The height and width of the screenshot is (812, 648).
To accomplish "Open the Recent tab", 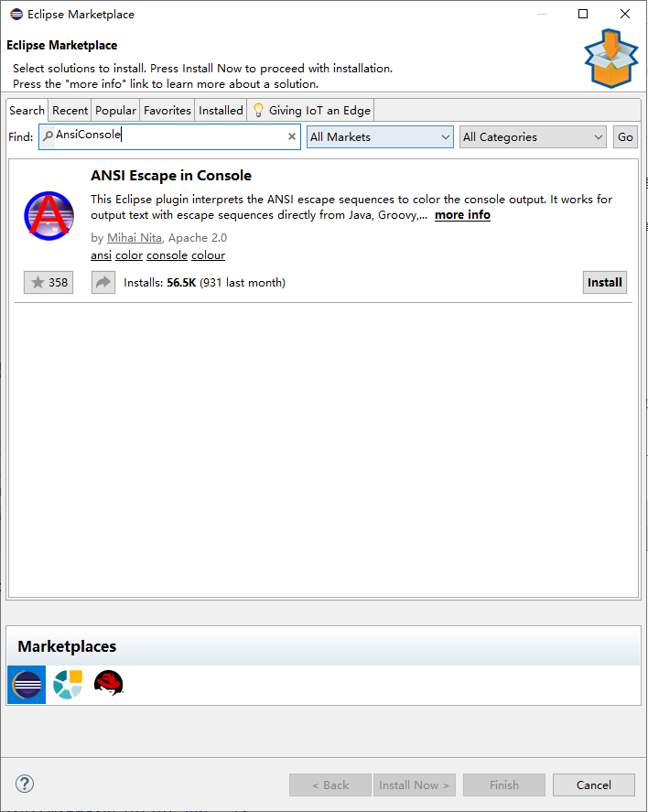I will (70, 110).
